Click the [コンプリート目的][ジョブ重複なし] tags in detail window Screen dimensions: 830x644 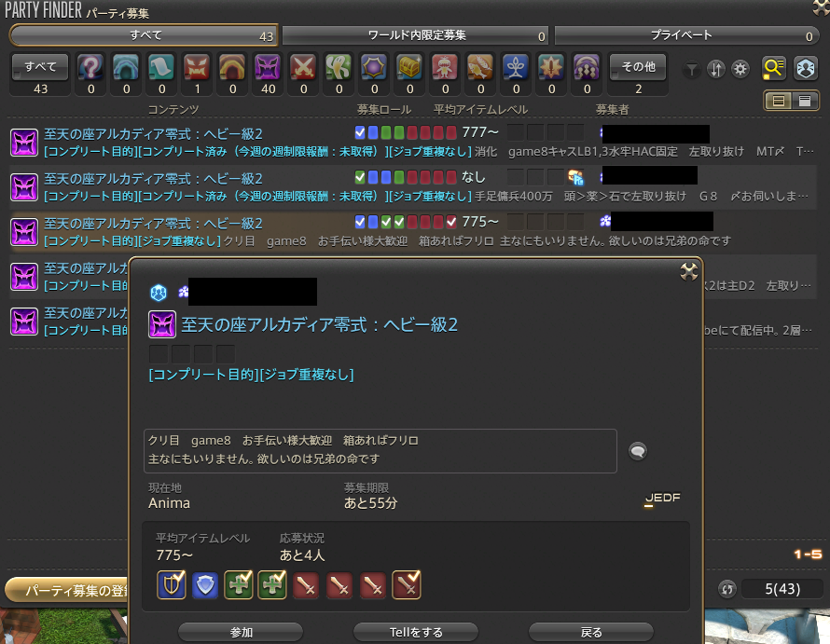click(251, 375)
